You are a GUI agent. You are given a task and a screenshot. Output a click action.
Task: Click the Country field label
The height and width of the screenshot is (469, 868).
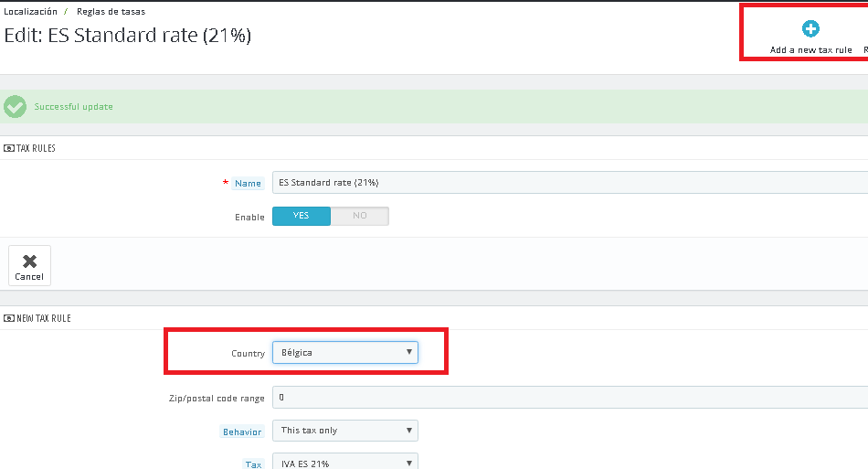tap(248, 353)
